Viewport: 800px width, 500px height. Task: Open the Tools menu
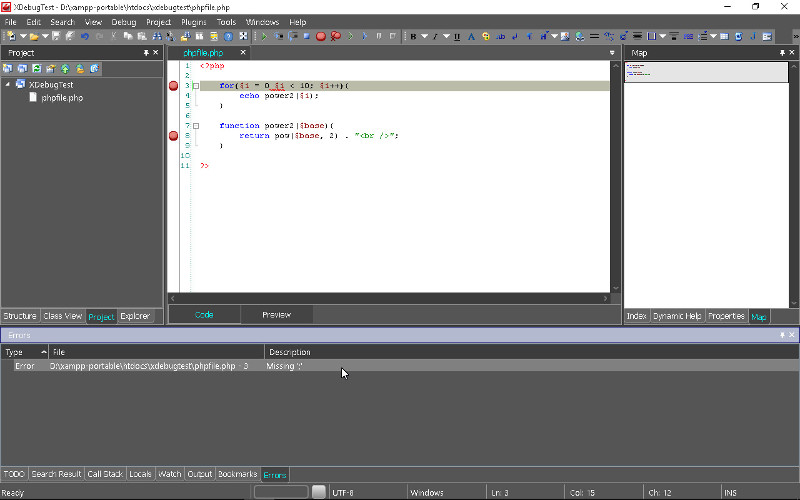tap(226, 22)
